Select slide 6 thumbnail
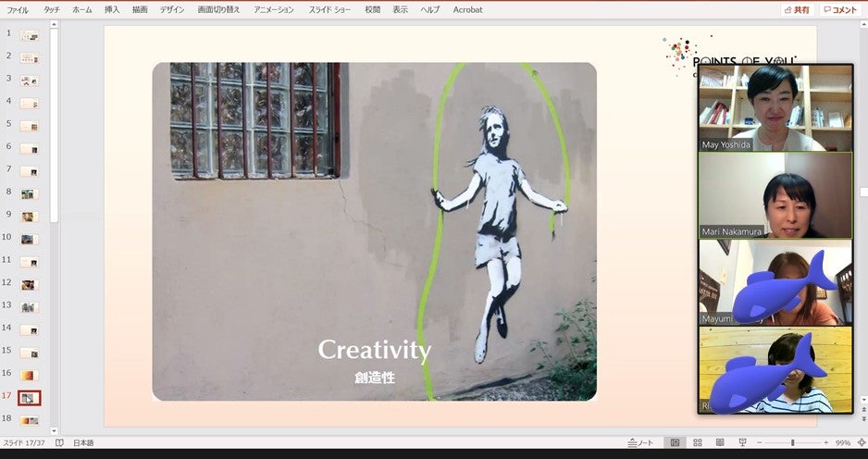The image size is (868, 459). (30, 149)
